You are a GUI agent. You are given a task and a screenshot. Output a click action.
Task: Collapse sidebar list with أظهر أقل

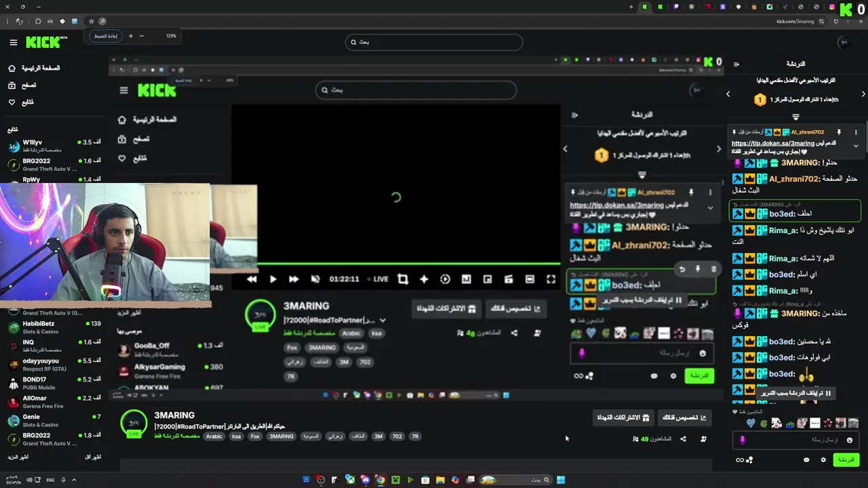(x=93, y=457)
